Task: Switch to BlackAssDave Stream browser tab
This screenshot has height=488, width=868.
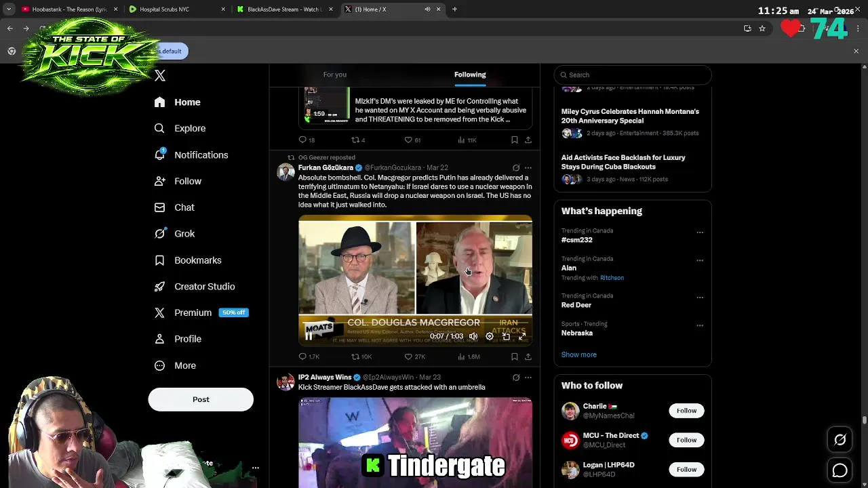Action: point(285,9)
